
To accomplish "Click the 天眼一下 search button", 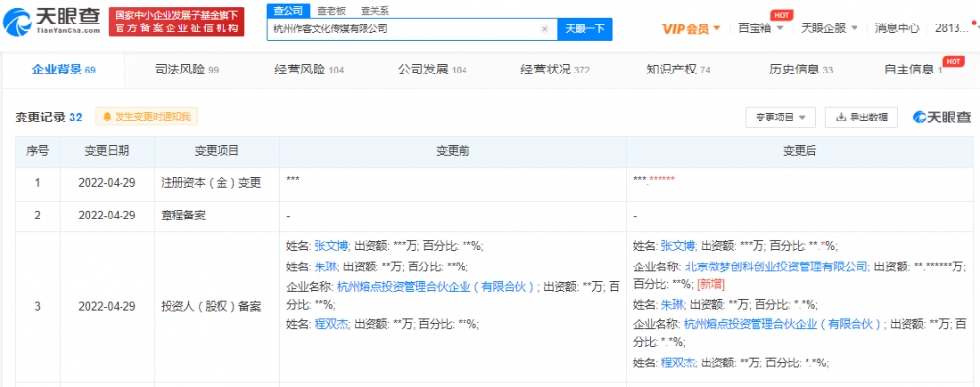I will point(585,28).
